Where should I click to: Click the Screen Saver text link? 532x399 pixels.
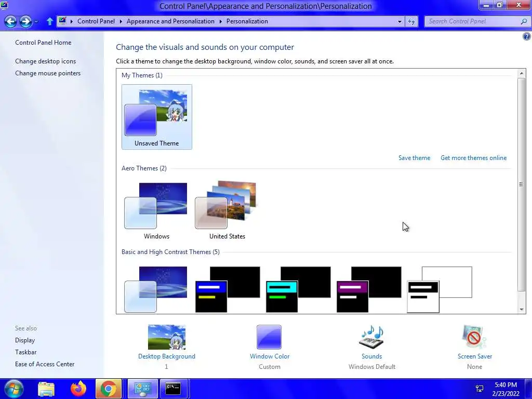475,356
